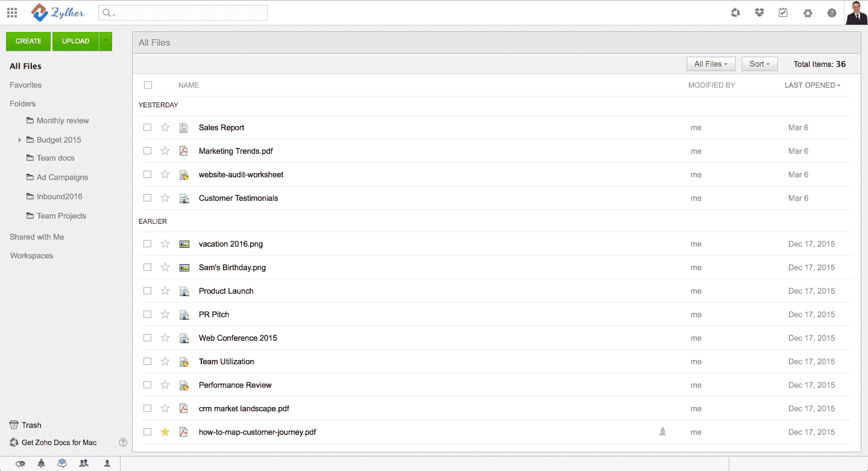Viewport: 868px width, 471px height.
Task: Click the Name column header
Action: pyautogui.click(x=189, y=85)
